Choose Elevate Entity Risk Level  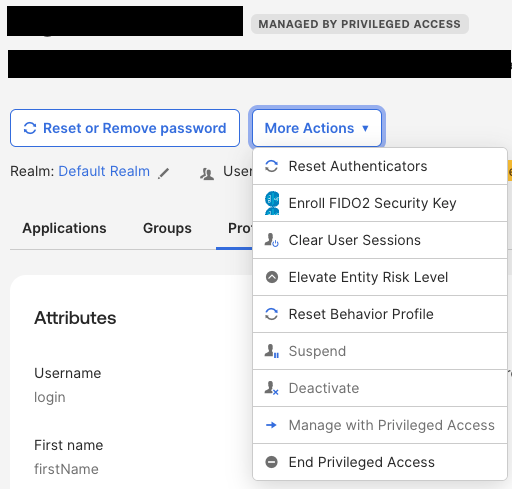click(x=380, y=277)
